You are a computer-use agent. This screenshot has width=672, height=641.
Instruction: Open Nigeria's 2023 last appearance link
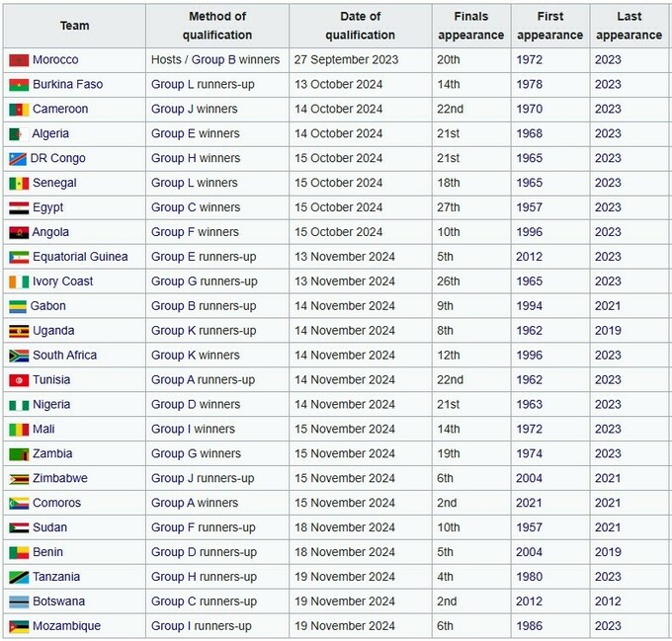point(608,405)
